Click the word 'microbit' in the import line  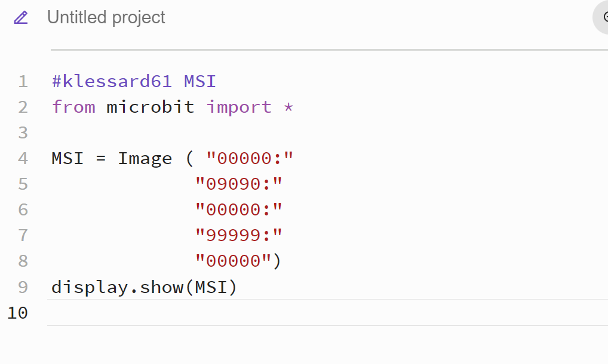[151, 107]
